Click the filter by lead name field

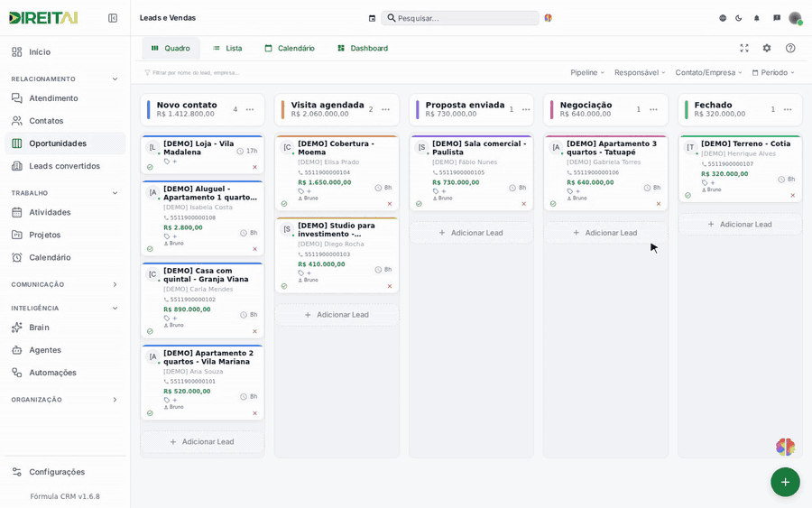[x=191, y=73]
